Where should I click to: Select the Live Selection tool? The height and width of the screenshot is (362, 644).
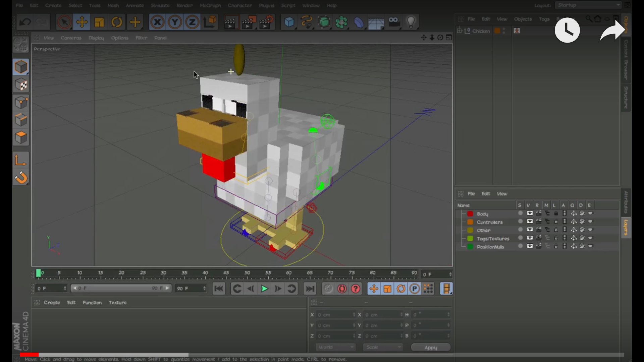(x=64, y=22)
